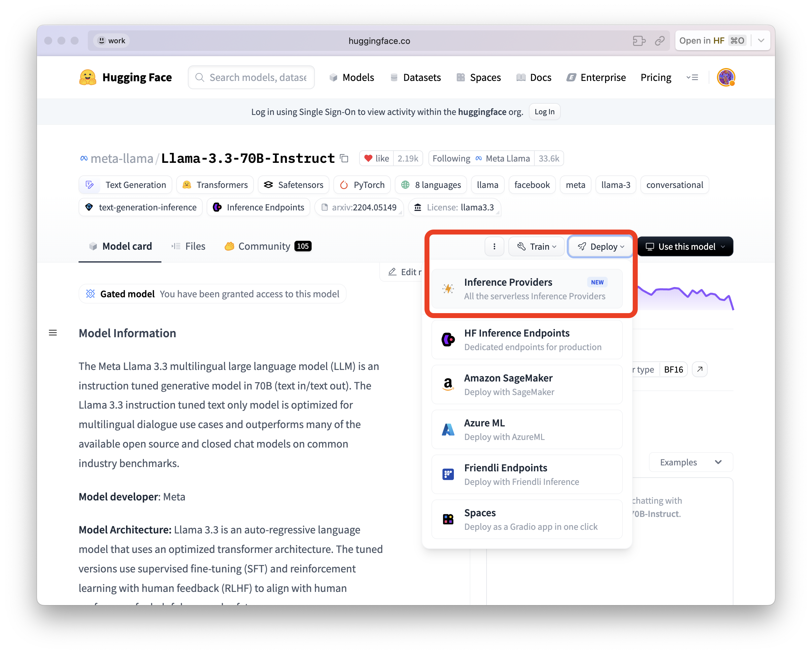
Task: Open the Enterprise nav link
Action: (x=596, y=77)
